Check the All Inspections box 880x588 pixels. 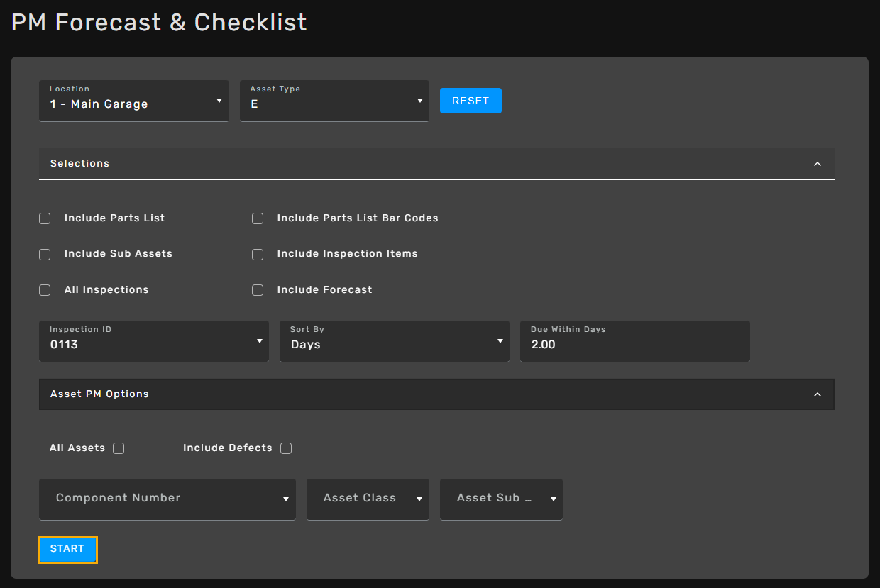[x=45, y=290]
